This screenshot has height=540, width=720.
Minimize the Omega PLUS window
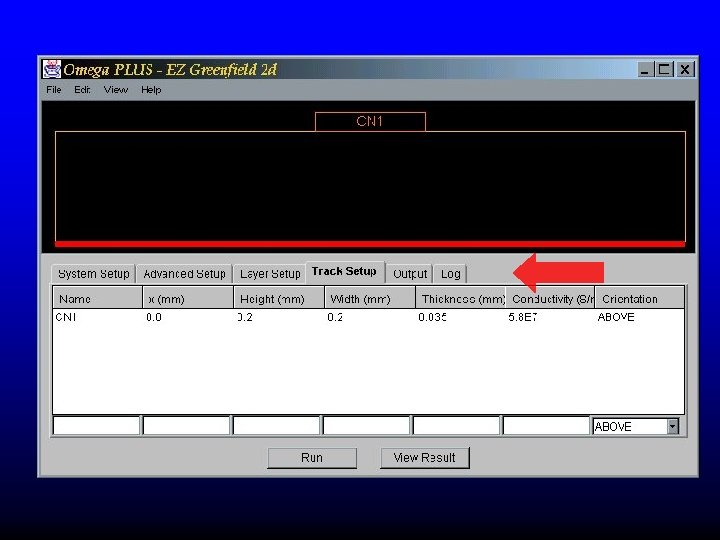pos(646,69)
